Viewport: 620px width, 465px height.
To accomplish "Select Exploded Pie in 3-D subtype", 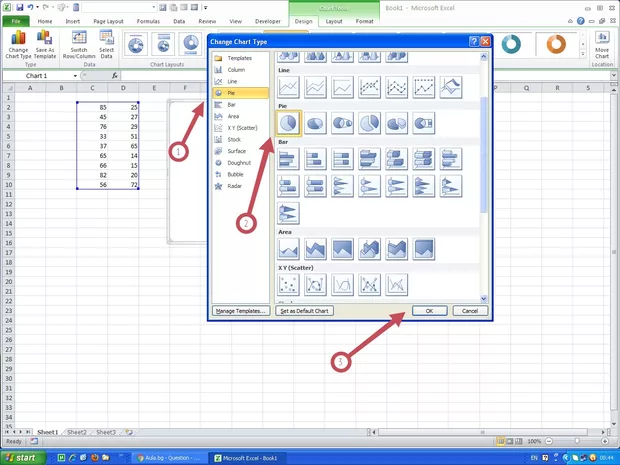I will (x=397, y=123).
